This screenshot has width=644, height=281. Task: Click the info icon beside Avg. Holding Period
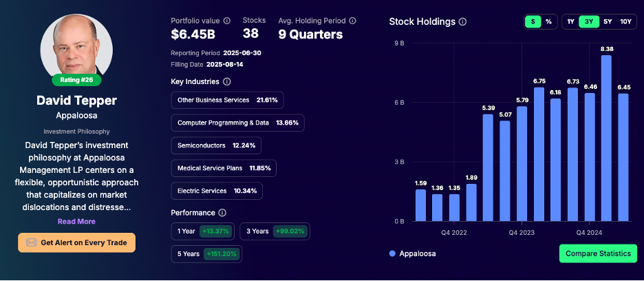pyautogui.click(x=352, y=21)
